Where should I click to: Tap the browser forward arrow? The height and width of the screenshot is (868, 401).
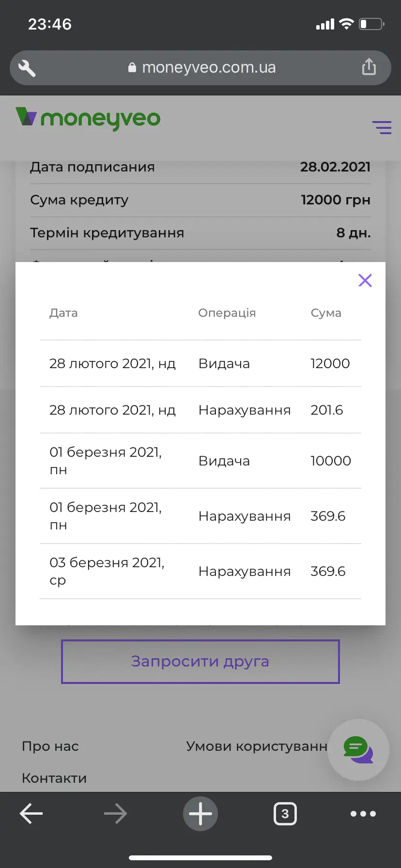115,814
